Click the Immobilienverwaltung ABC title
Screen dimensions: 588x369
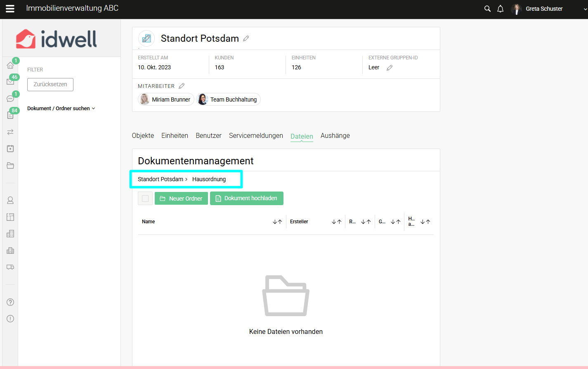click(x=72, y=8)
